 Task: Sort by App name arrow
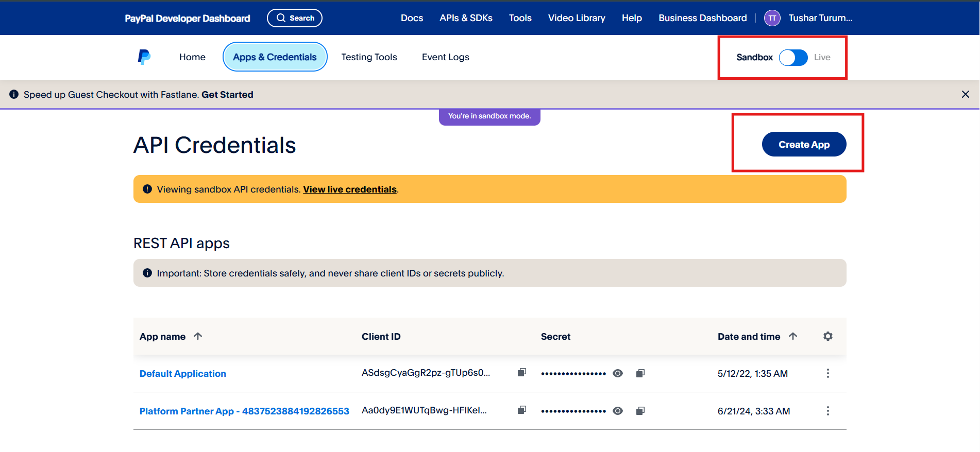coord(198,336)
